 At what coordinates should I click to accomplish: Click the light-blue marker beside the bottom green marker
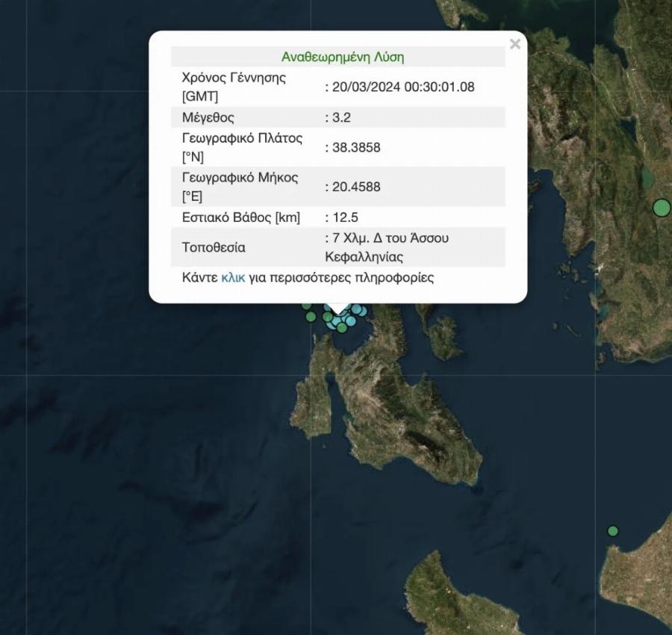click(350, 321)
